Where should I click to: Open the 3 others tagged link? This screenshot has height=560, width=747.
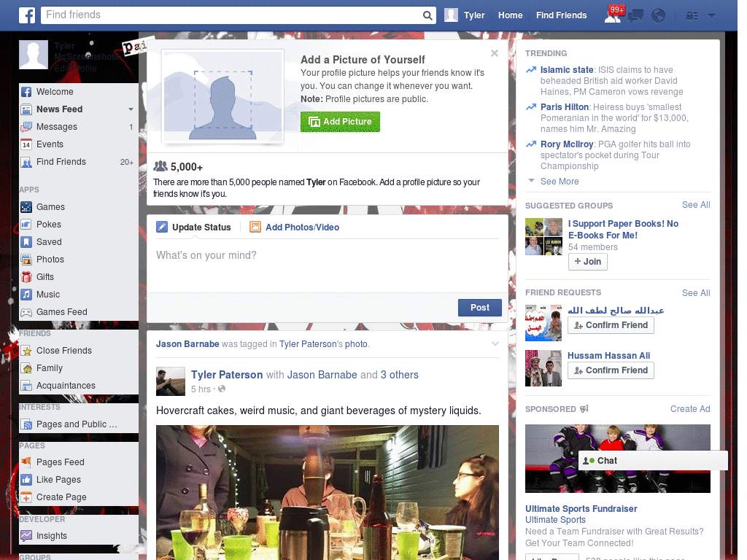click(399, 375)
